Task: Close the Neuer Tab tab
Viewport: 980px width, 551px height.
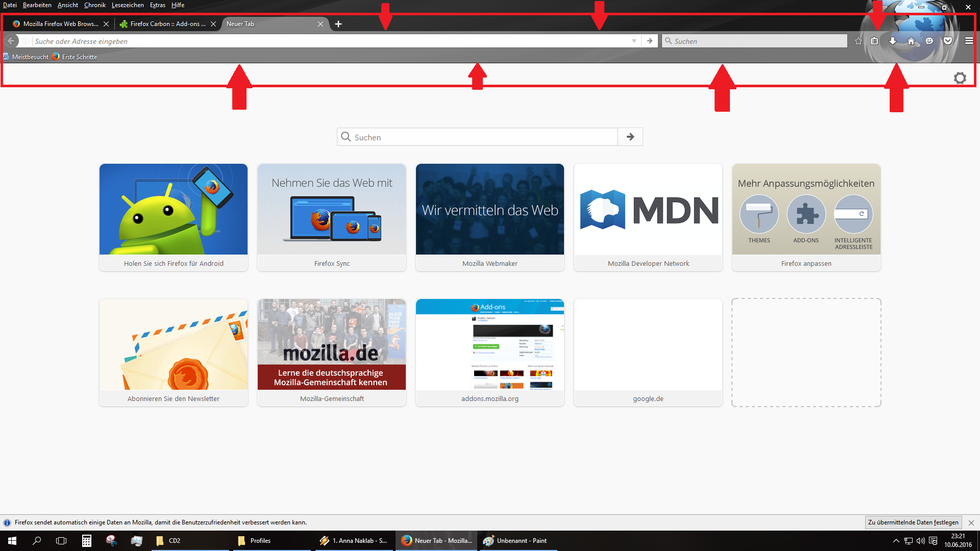Action: pos(321,24)
